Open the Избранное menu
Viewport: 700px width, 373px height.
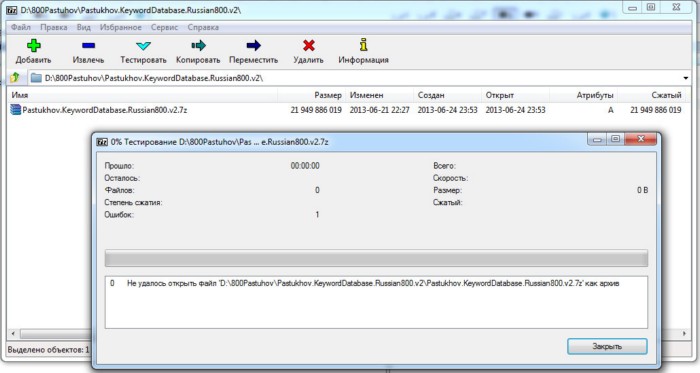pyautogui.click(x=121, y=27)
